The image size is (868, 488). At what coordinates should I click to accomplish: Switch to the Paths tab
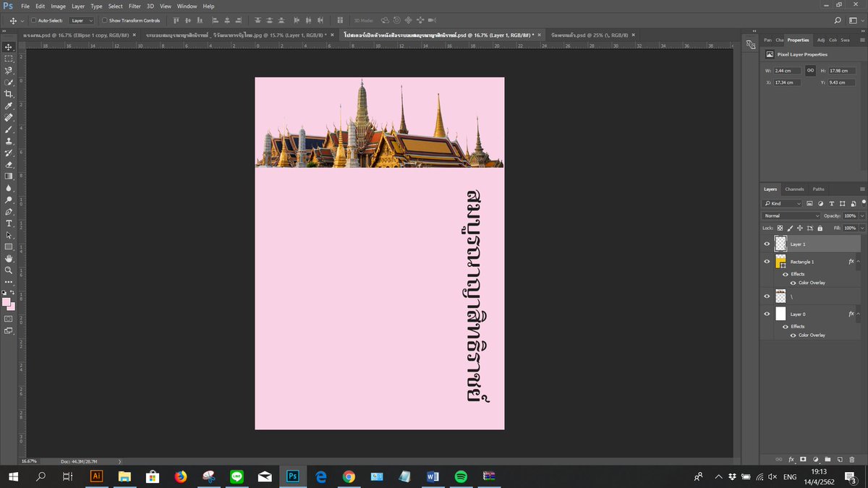pos(818,189)
